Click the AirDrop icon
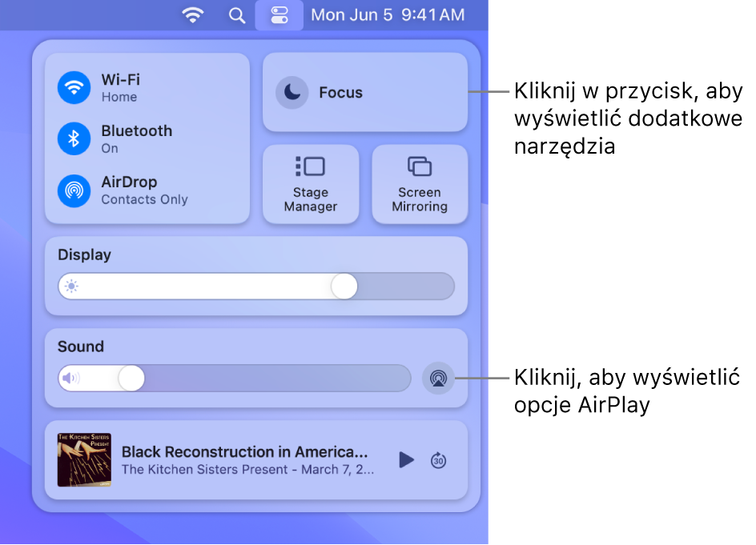Screen dimensions: 756x545 point(74,190)
